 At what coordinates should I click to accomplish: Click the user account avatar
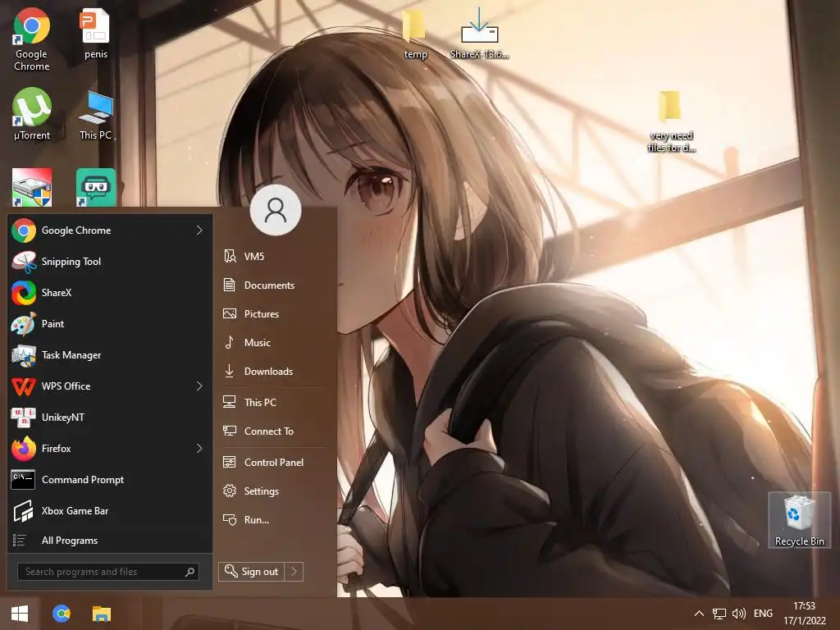coord(276,210)
